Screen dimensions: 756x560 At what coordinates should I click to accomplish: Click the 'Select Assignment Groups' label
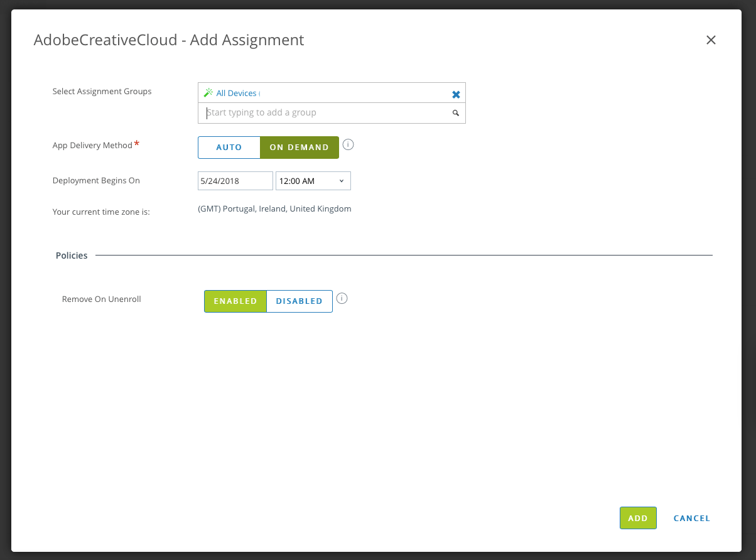(x=102, y=91)
